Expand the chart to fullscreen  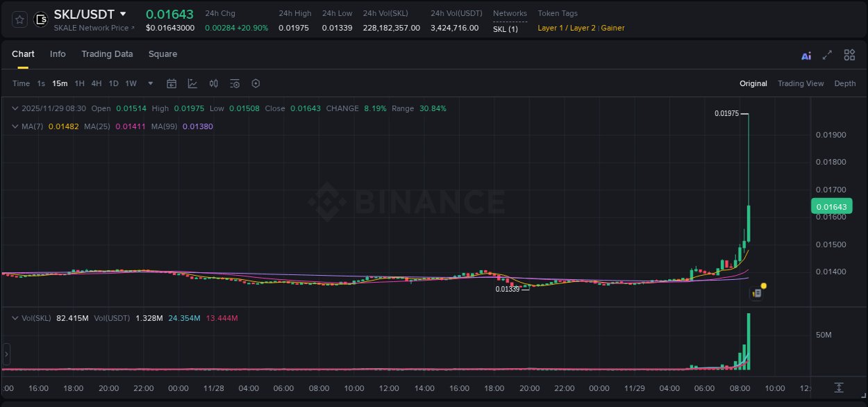tap(826, 55)
